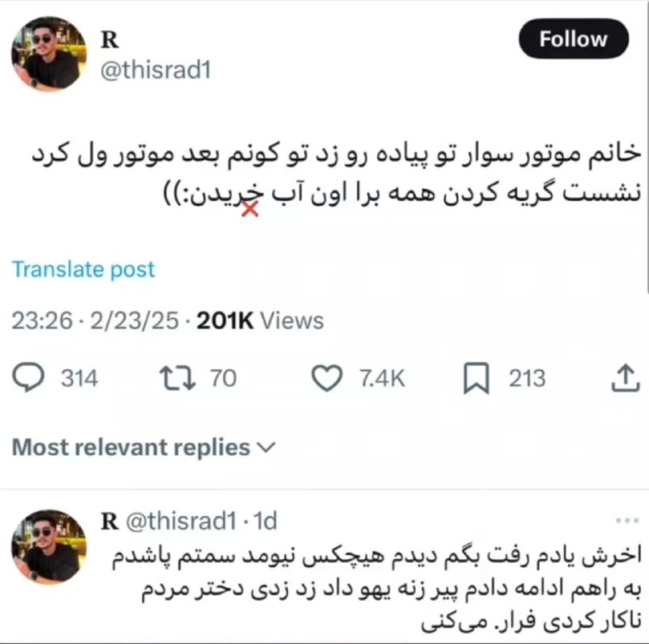Screen dimensions: 649x644
Task: Click the share upload icon
Action: [x=625, y=377]
